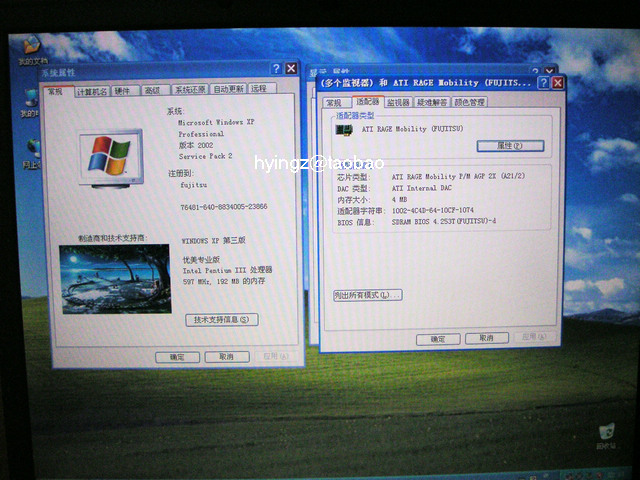Switch to the 计算机名 tab
Screen dimensions: 640x480
point(92,90)
